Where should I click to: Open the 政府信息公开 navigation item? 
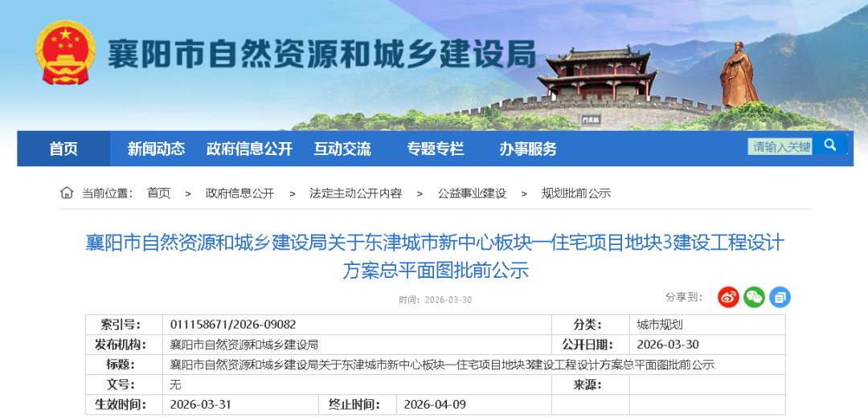(249, 149)
